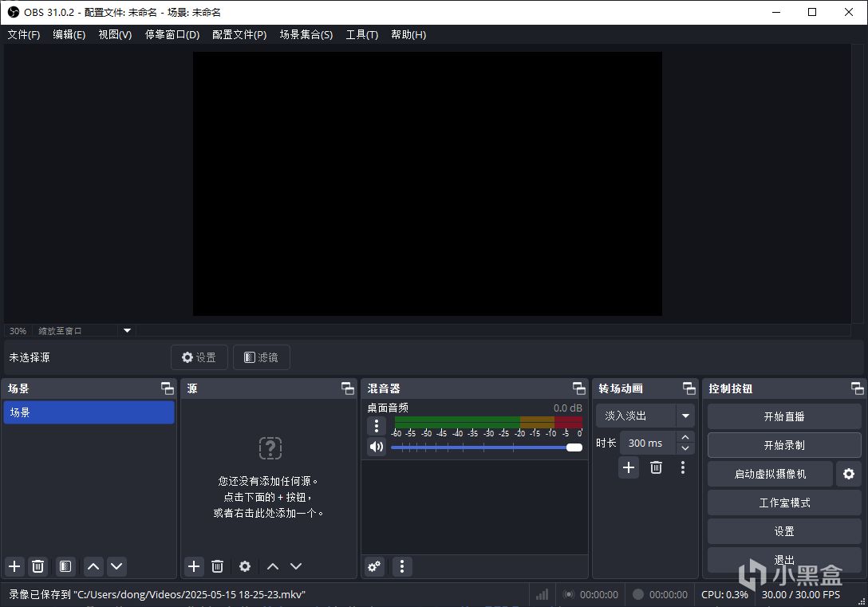Open the 视图(V) menu

(x=115, y=34)
